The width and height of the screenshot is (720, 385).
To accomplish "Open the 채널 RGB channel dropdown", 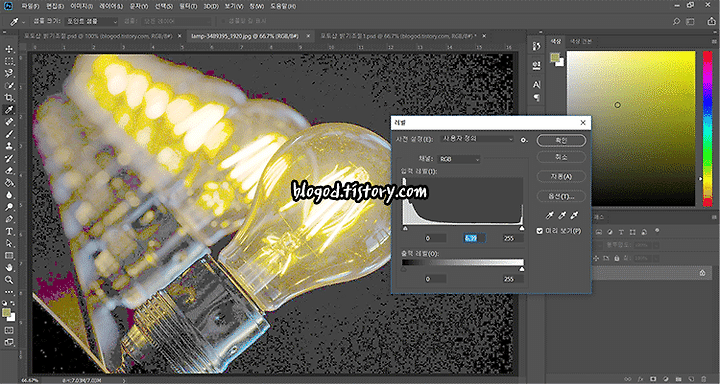I will tap(459, 159).
